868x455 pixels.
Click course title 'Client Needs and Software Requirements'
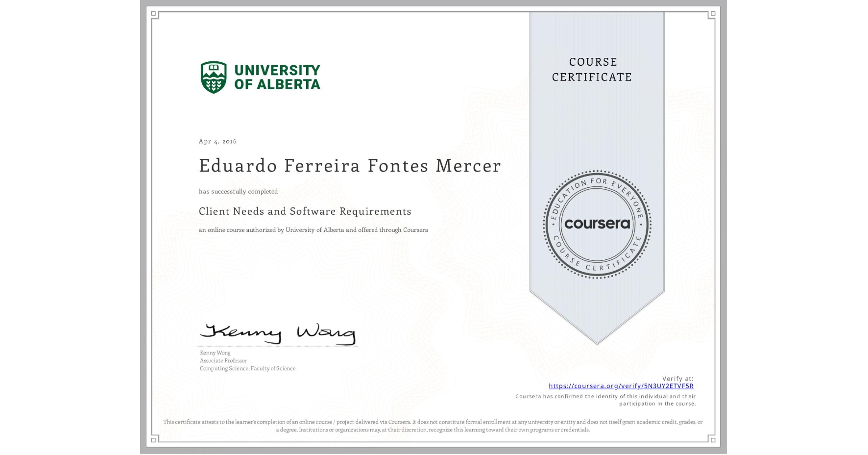coord(305,211)
